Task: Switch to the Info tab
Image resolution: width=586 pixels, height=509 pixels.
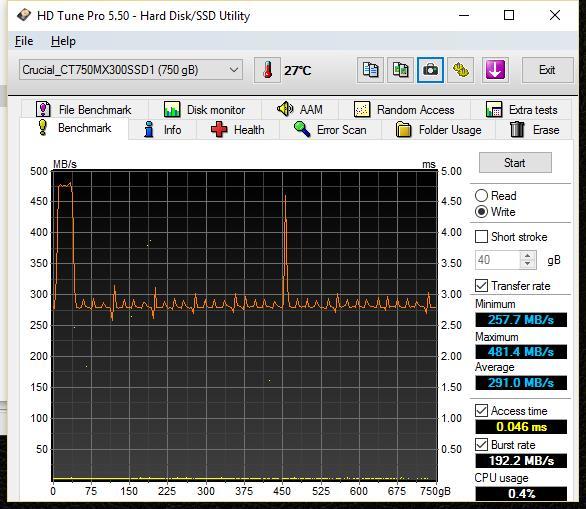Action: (162, 130)
